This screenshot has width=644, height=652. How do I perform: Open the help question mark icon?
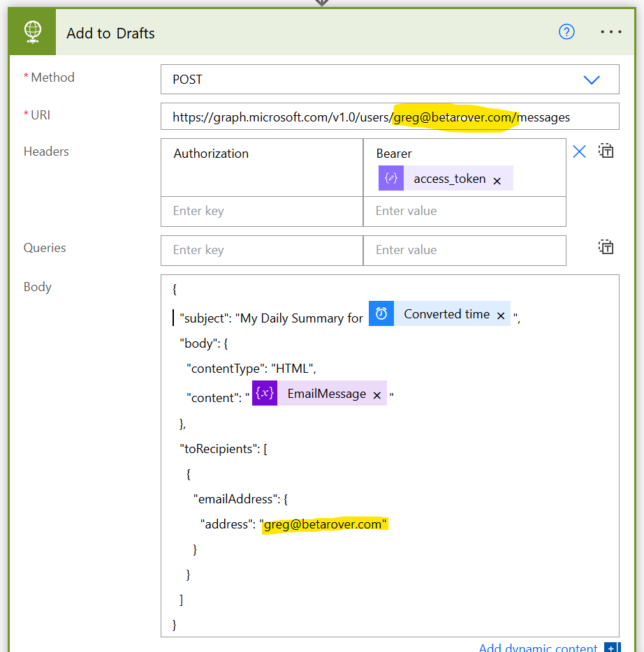tap(566, 32)
